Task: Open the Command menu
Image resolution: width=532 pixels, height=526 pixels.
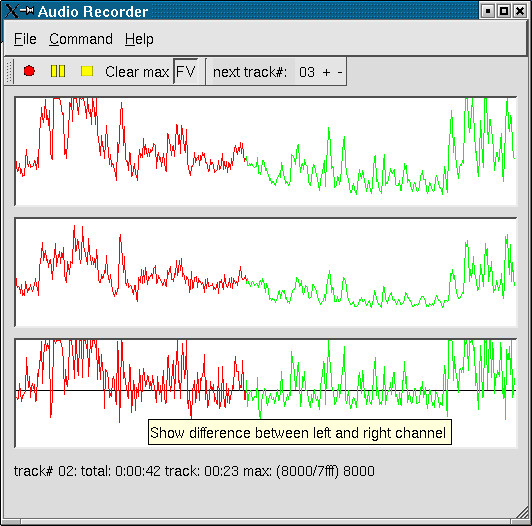Action: (81, 39)
